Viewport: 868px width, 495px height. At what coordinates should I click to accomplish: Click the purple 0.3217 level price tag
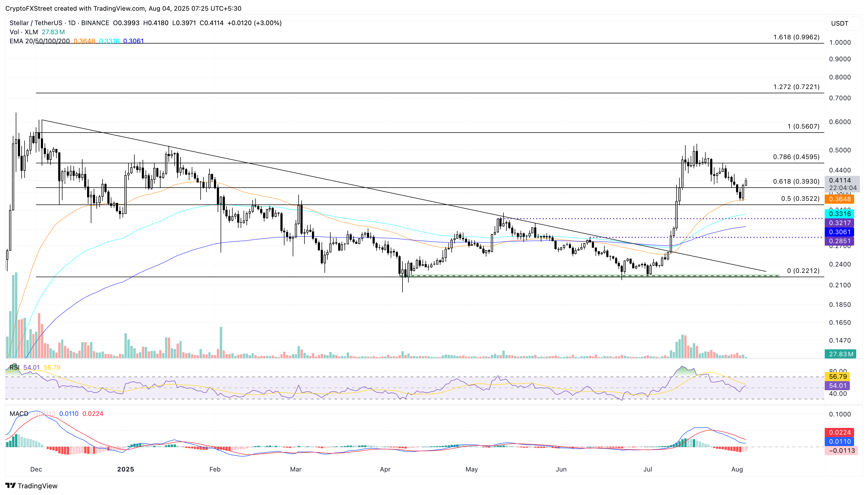pos(839,223)
